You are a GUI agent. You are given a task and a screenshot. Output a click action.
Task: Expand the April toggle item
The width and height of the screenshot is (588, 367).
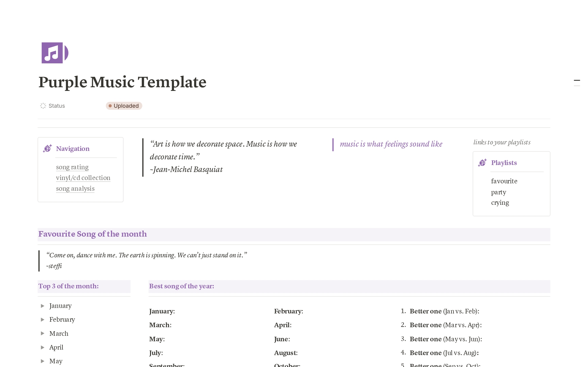(43, 347)
